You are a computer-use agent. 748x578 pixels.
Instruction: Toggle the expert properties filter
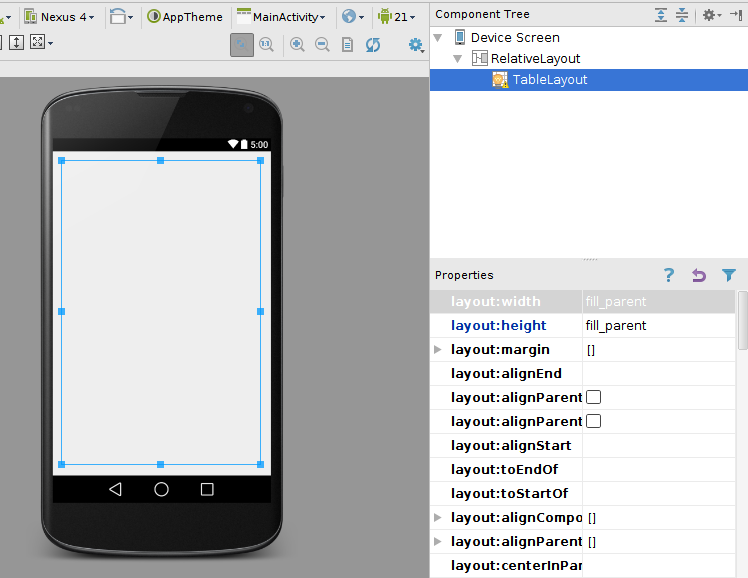click(x=729, y=275)
